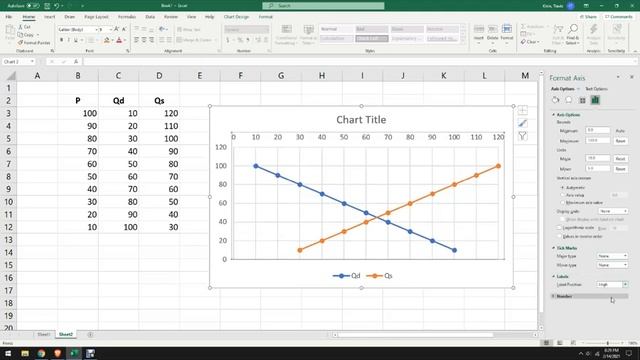Open the font name dropdown
Screen dimensions: 640x360
click(97, 29)
